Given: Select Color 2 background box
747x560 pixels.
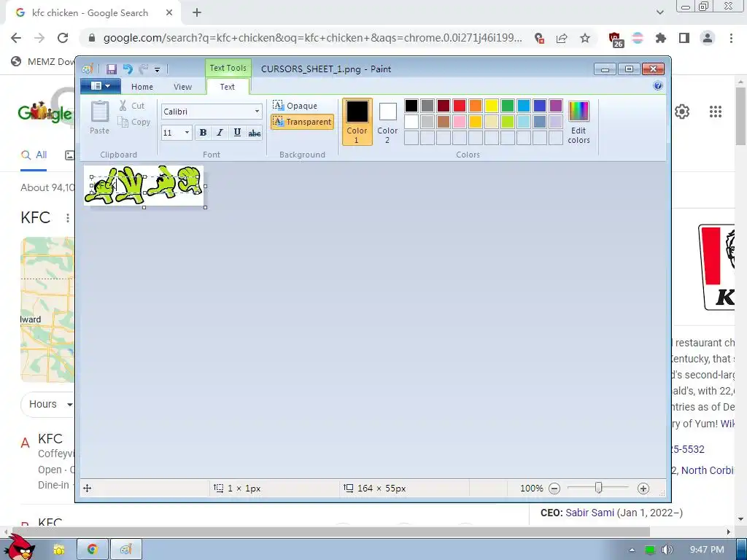Looking at the screenshot, I should pos(387,122).
